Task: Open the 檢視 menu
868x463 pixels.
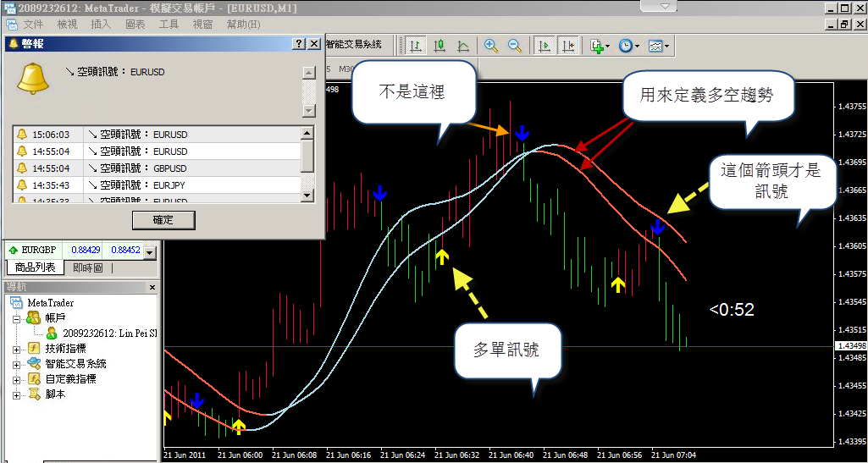Action: [68, 25]
